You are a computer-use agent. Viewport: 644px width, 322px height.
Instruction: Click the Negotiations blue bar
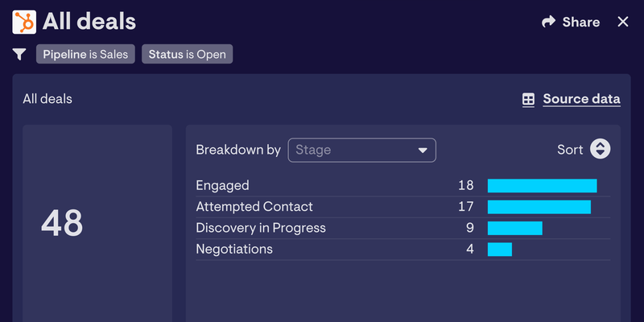pos(500,250)
